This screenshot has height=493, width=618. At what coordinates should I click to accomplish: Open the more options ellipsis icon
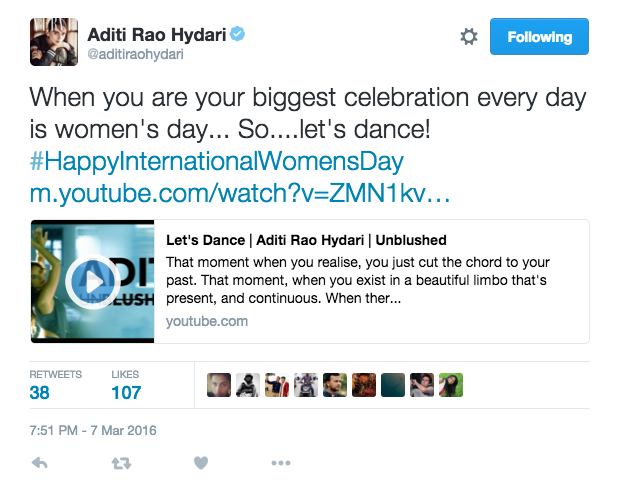[x=281, y=463]
